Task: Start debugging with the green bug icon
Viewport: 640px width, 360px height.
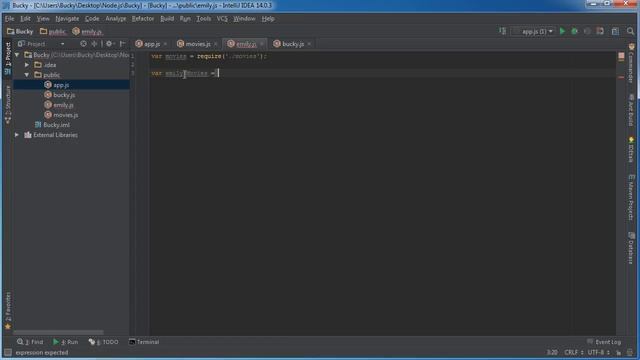Action: pos(574,31)
